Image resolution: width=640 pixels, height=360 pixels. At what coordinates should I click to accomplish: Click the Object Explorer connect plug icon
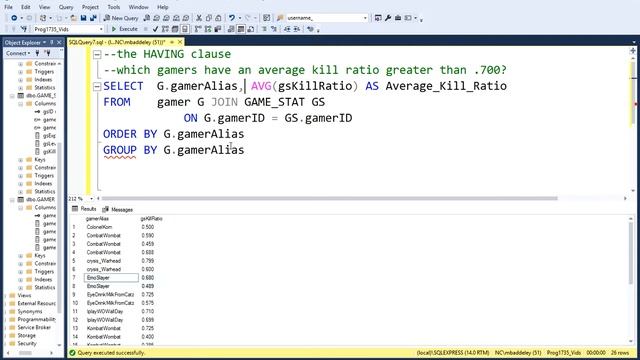[38, 53]
